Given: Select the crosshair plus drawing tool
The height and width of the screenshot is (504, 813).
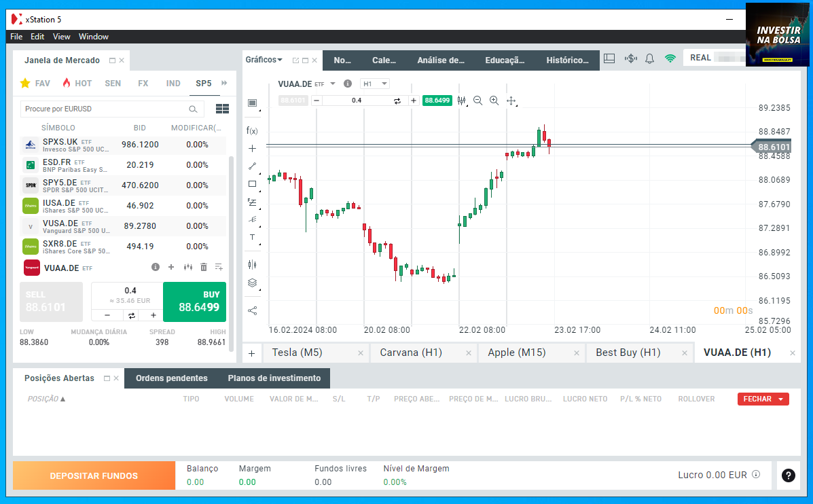Looking at the screenshot, I should 252,148.
